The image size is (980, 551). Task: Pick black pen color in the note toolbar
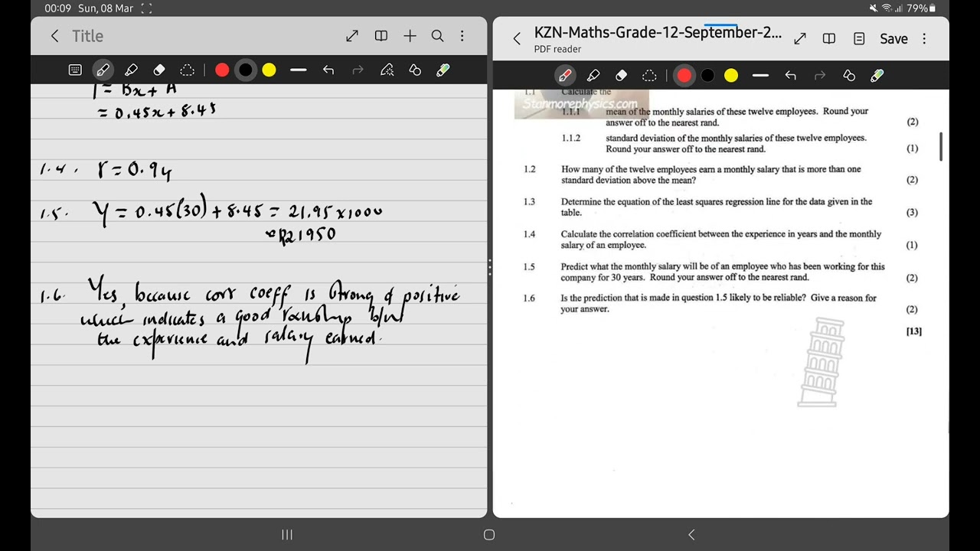point(246,70)
